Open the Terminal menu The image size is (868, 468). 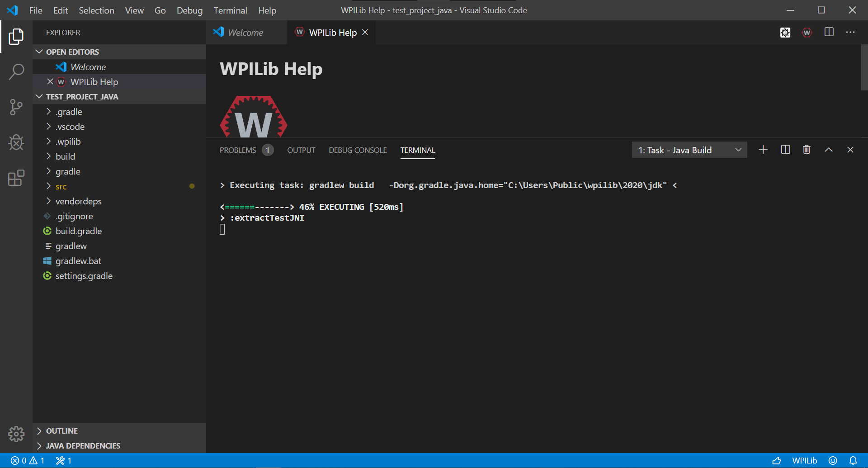pyautogui.click(x=230, y=10)
